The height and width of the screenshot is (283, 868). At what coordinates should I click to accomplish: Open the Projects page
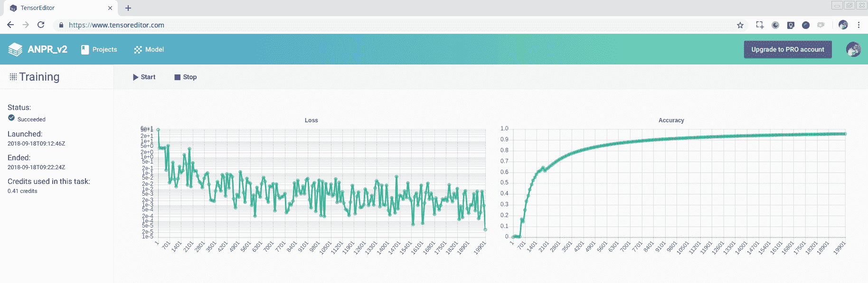(99, 49)
